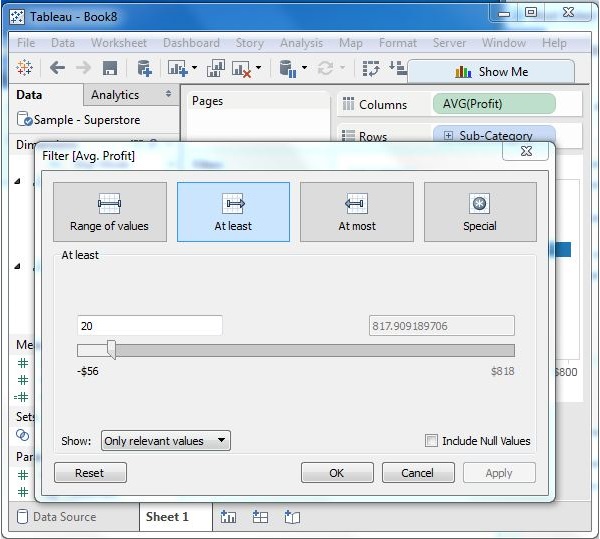Image resolution: width=600 pixels, height=539 pixels.
Task: Select the Range of values filter mode
Action: 109,212
